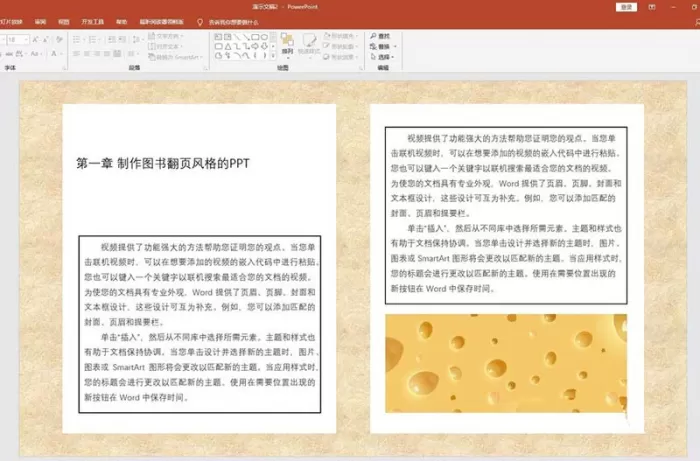700x461 pixels.
Task: Click the text box shape icon
Action: tap(218, 37)
